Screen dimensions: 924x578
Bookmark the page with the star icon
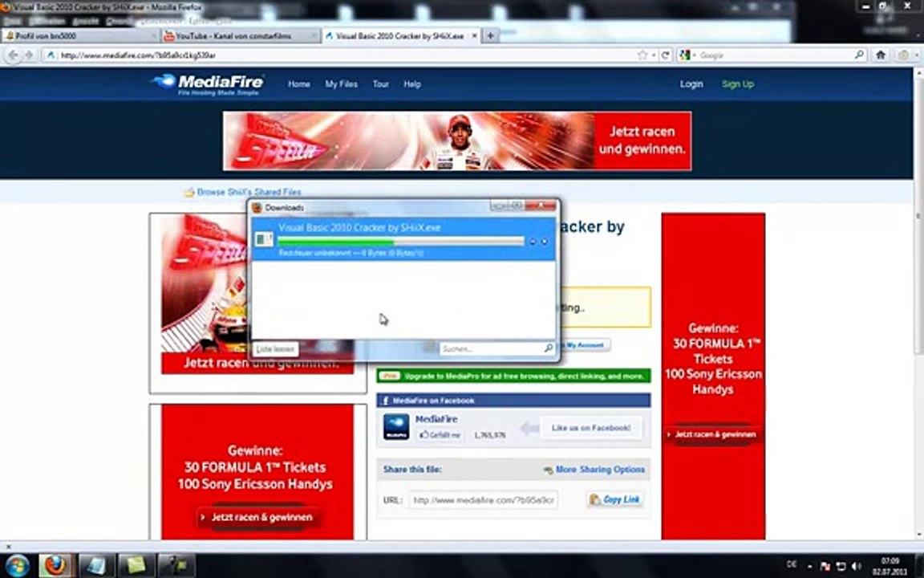642,55
